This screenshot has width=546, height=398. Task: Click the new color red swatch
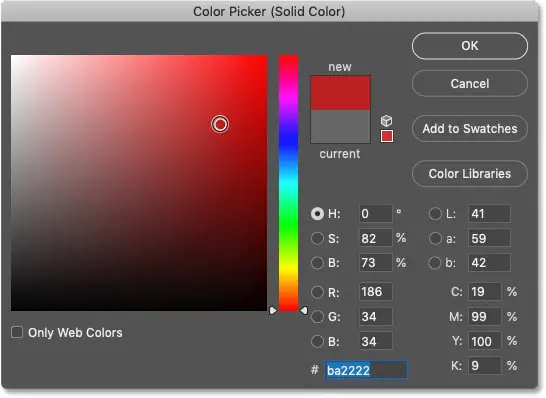[x=340, y=93]
